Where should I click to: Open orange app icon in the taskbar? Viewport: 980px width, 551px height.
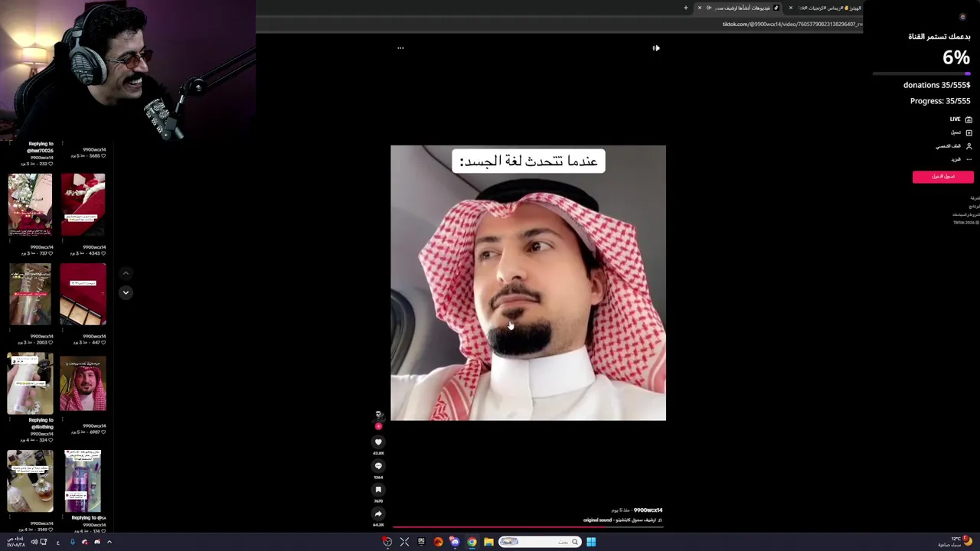(x=438, y=542)
